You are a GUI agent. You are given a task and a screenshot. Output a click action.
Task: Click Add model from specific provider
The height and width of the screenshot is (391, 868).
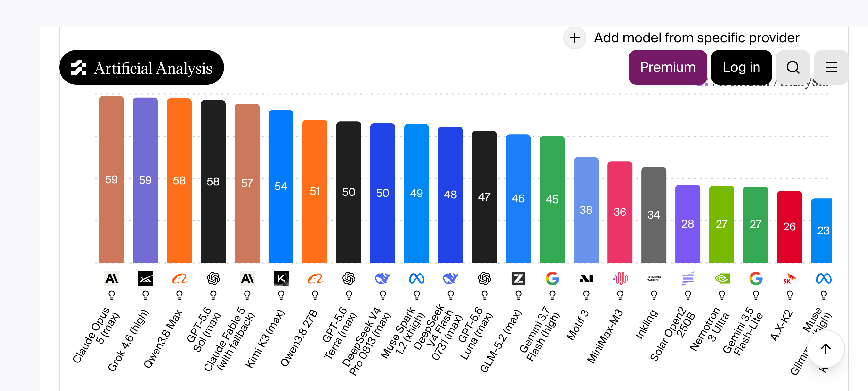coord(696,38)
